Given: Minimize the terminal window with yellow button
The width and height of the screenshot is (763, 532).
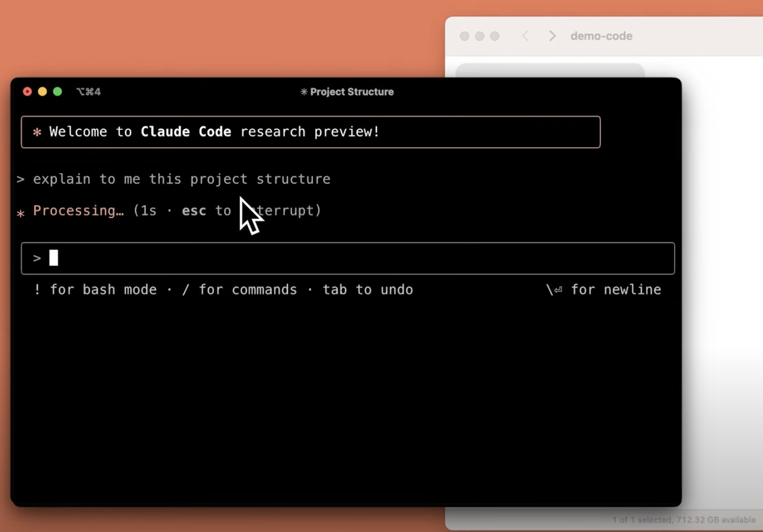Looking at the screenshot, I should (x=42, y=91).
